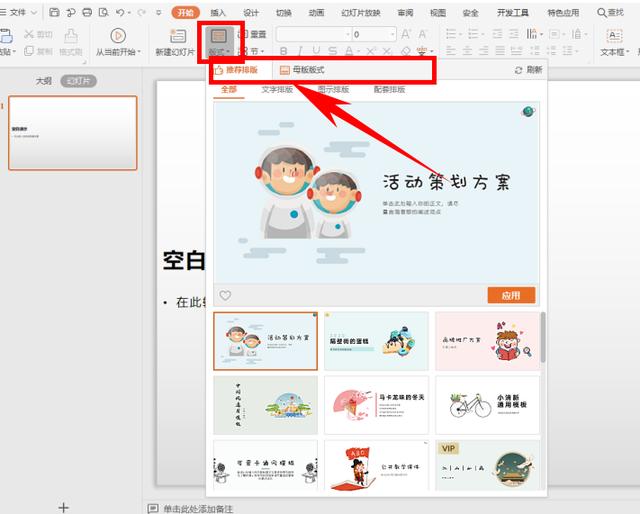Viewport: 640px width, 514px height.
Task: Select the bicycle 小清新通用模板 thumbnail
Action: (487, 405)
